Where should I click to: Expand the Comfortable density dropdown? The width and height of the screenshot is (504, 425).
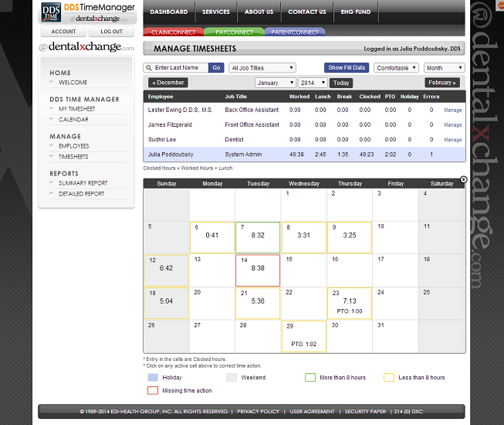pyautogui.click(x=396, y=68)
